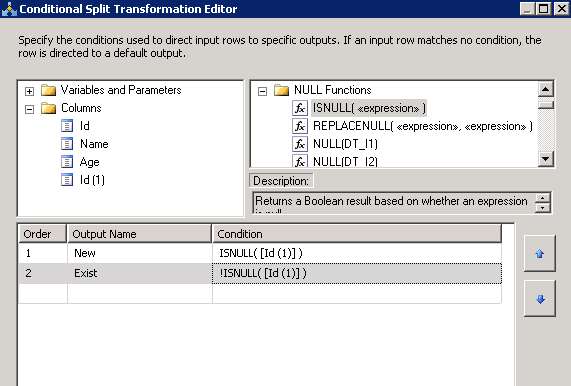571x386 pixels.
Task: Click the Age column icon
Action: (x=67, y=162)
